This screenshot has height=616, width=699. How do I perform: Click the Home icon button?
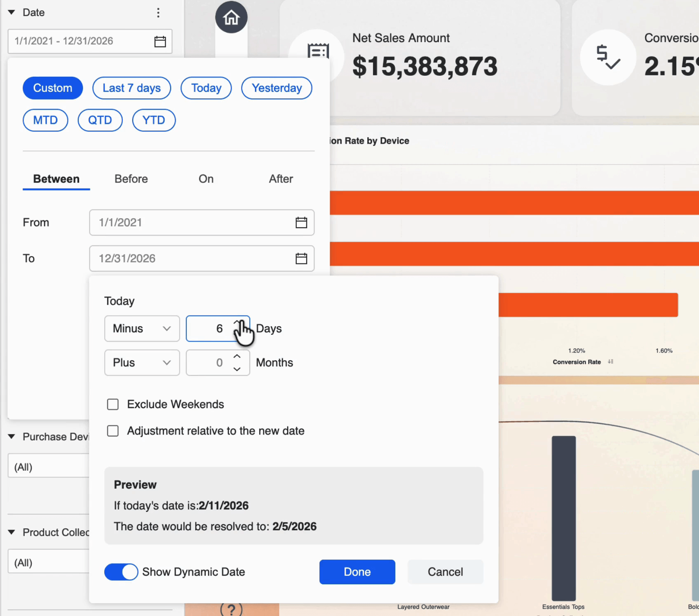(x=231, y=17)
